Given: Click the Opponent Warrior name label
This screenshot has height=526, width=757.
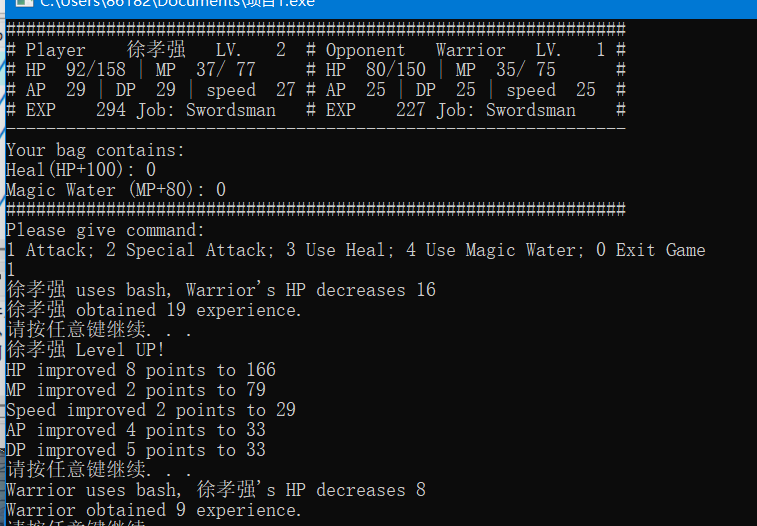Looking at the screenshot, I should click(470, 50).
